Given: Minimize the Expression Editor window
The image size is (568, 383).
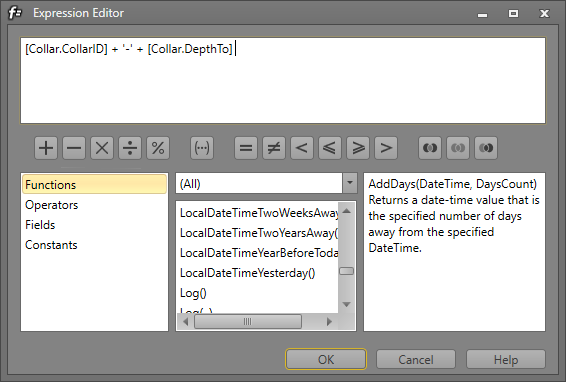Looking at the screenshot, I should click(x=482, y=14).
